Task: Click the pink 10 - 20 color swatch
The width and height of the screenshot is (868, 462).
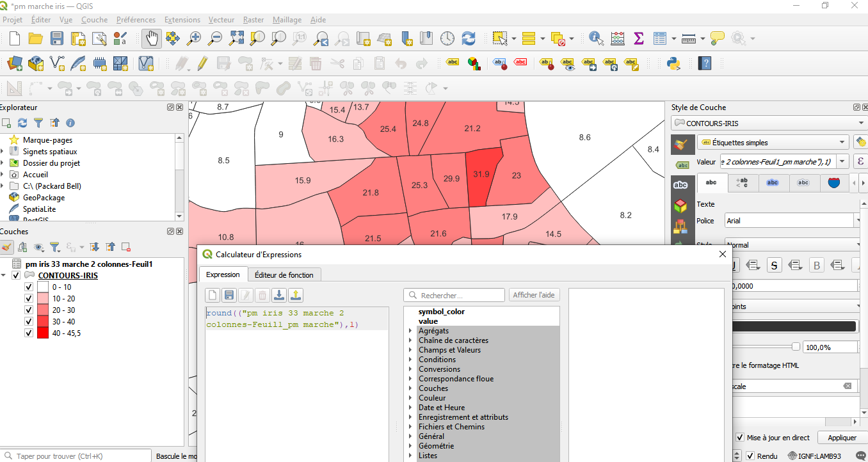Action: pyautogui.click(x=42, y=299)
